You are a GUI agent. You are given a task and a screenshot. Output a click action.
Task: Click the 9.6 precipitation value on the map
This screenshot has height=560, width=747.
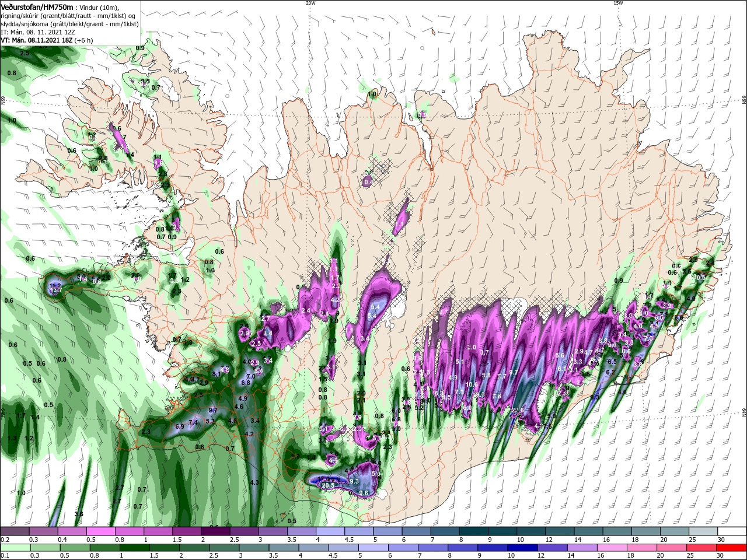pos(364,493)
